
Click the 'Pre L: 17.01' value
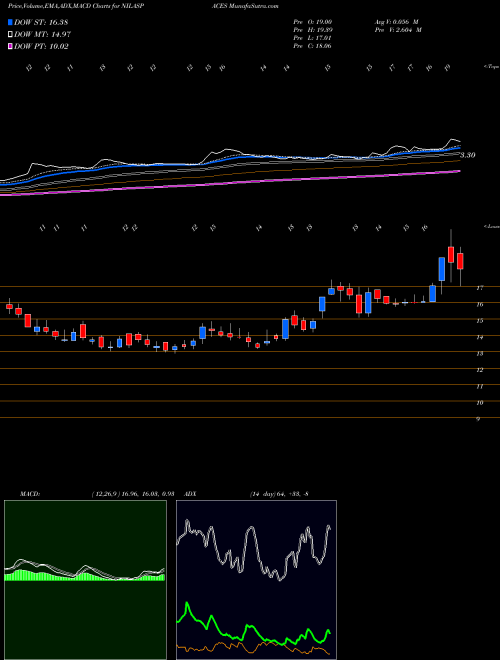click(x=313, y=38)
